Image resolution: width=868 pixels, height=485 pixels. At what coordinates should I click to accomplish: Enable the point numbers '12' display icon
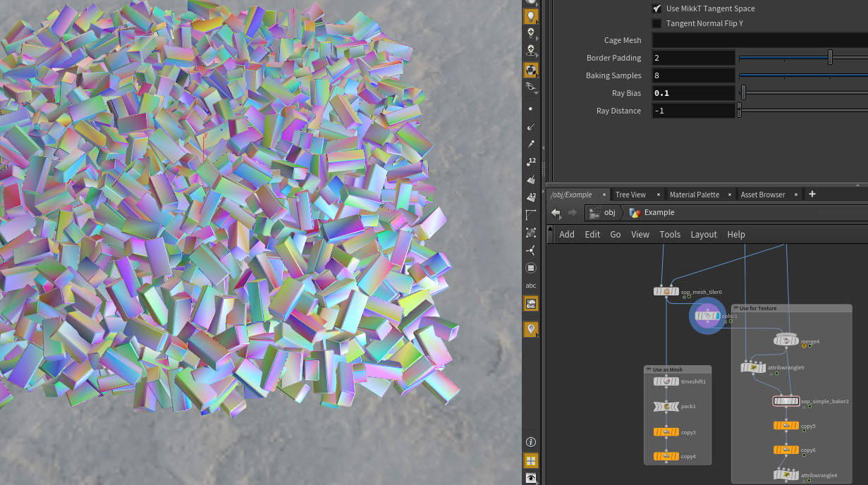(x=531, y=160)
